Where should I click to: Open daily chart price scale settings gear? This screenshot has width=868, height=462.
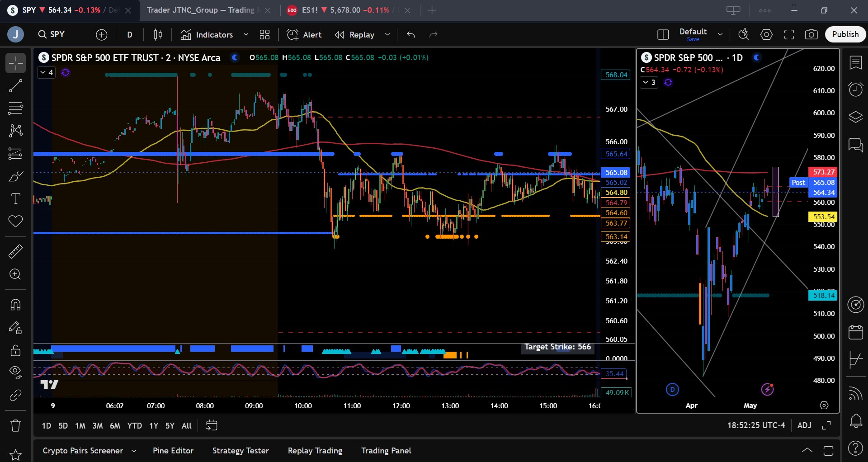824,405
